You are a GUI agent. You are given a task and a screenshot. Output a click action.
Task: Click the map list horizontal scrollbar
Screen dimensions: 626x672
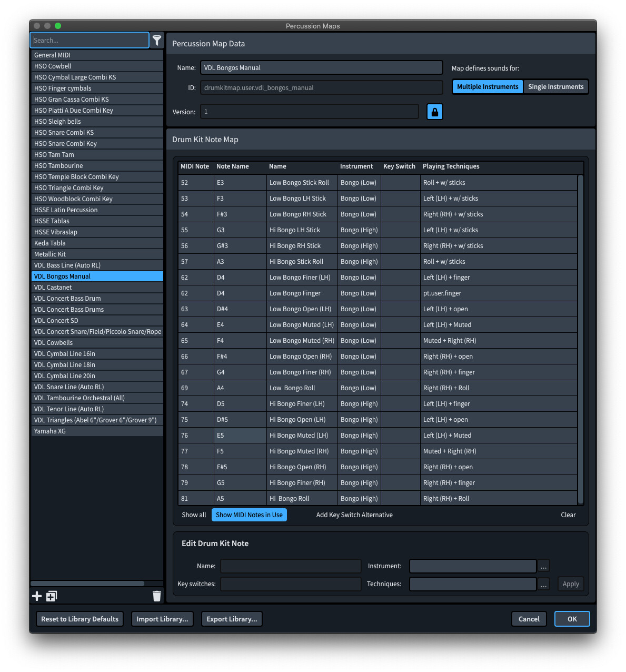point(87,584)
